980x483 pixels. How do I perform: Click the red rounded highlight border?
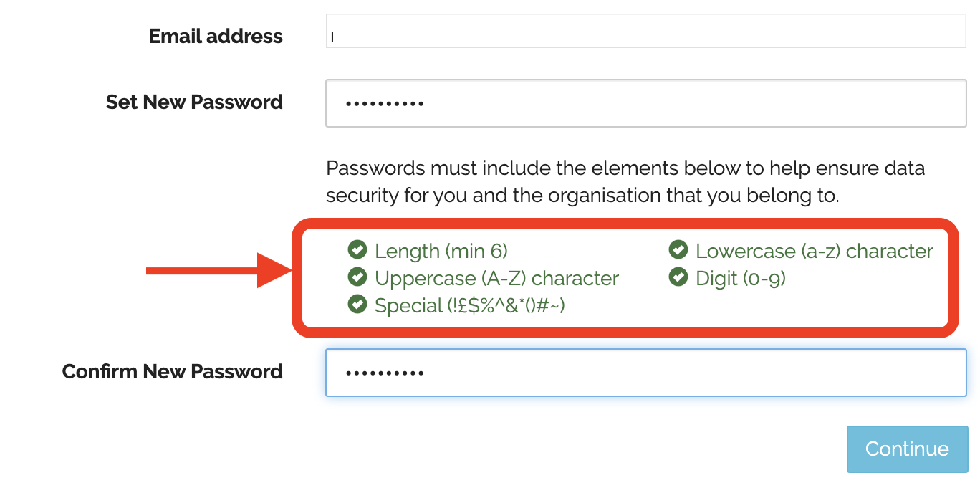click(x=625, y=222)
